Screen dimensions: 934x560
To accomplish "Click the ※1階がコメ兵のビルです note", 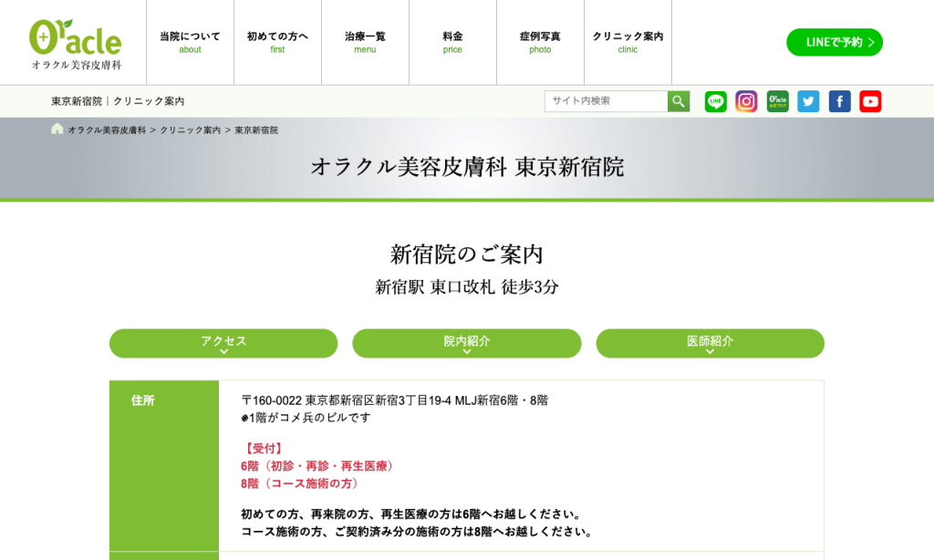I will 306,418.
